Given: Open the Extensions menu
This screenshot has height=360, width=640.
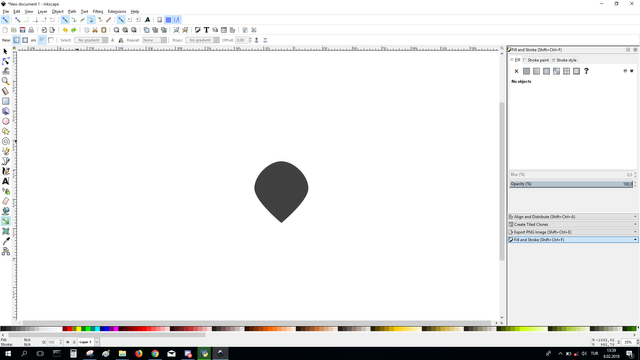Looking at the screenshot, I should tap(117, 11).
